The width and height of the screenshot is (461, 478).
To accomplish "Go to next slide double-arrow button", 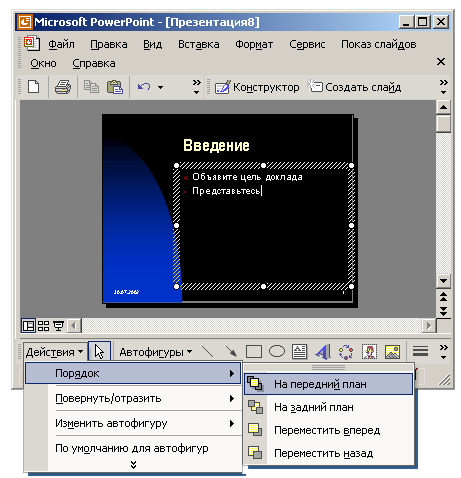I will coord(443,311).
